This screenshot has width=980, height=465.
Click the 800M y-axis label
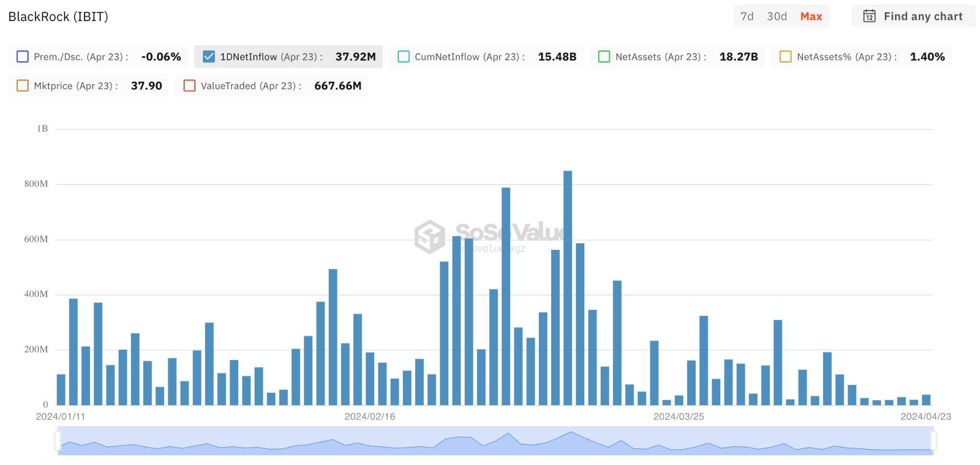pyautogui.click(x=36, y=184)
